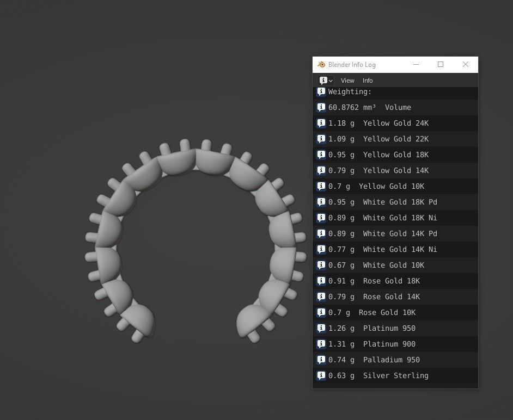Click the info icon beside Silver Sterling
Viewport: 513px width, 420px height.
point(321,375)
